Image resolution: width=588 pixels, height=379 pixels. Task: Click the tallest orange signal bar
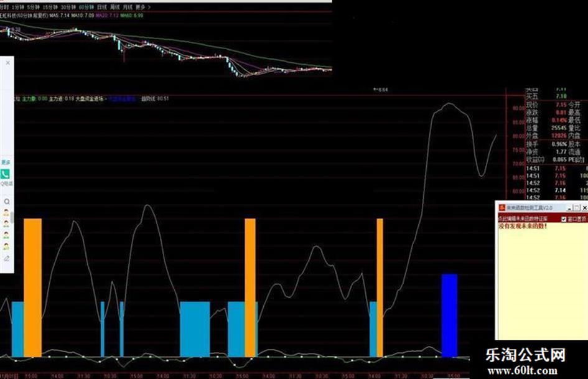click(32, 288)
